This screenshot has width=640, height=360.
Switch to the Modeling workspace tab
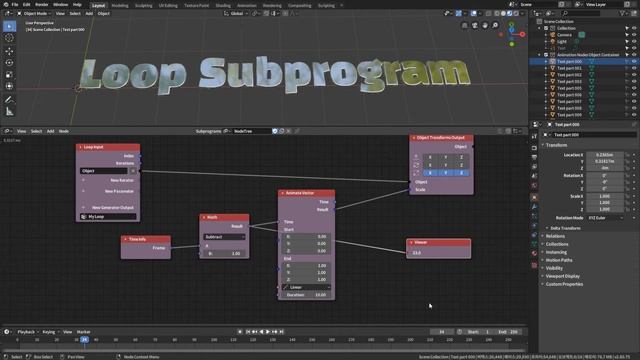tap(120, 6)
